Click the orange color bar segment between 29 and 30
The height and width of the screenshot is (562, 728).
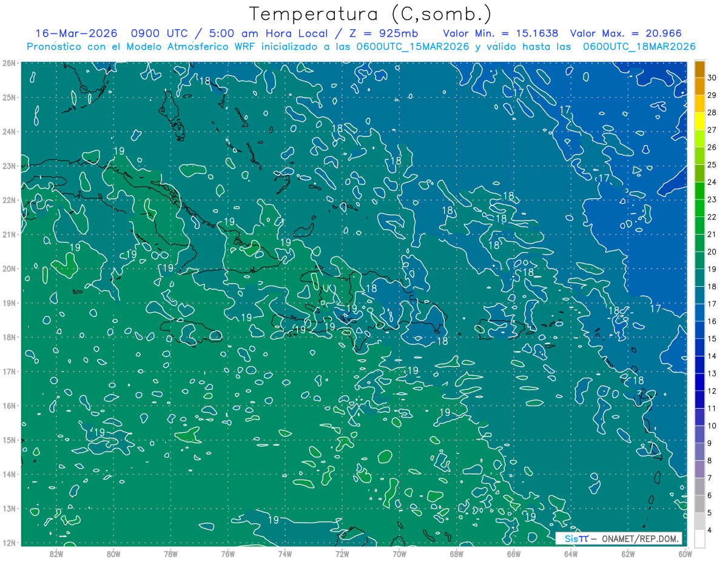point(700,86)
